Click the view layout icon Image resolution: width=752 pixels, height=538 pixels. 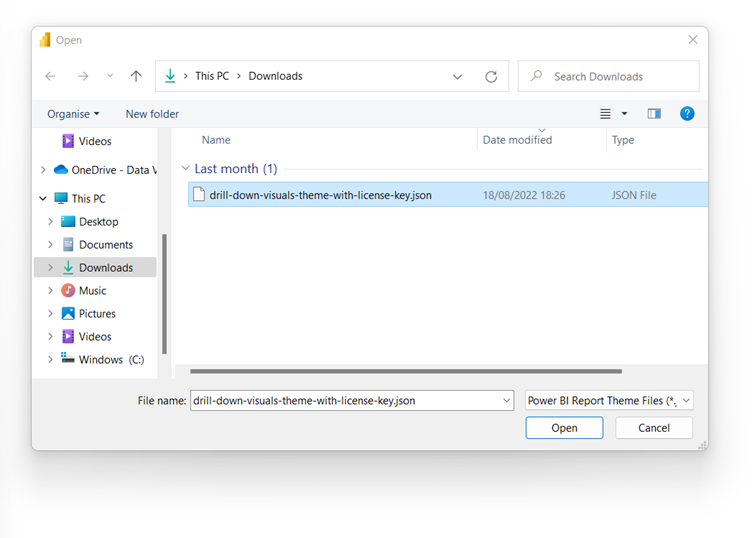(606, 114)
